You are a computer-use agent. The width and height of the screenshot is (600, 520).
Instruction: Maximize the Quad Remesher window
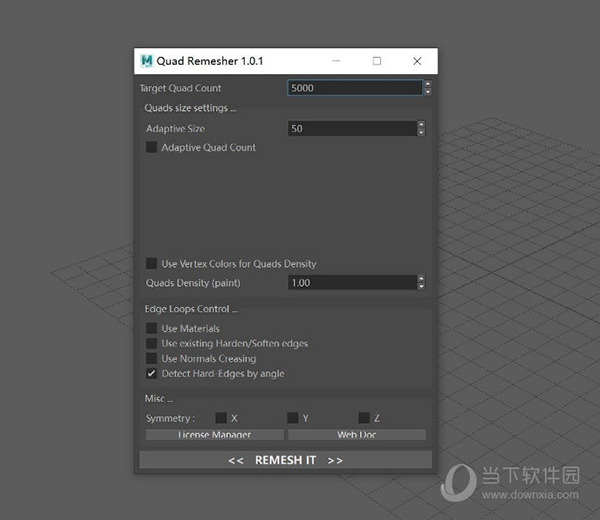point(377,61)
